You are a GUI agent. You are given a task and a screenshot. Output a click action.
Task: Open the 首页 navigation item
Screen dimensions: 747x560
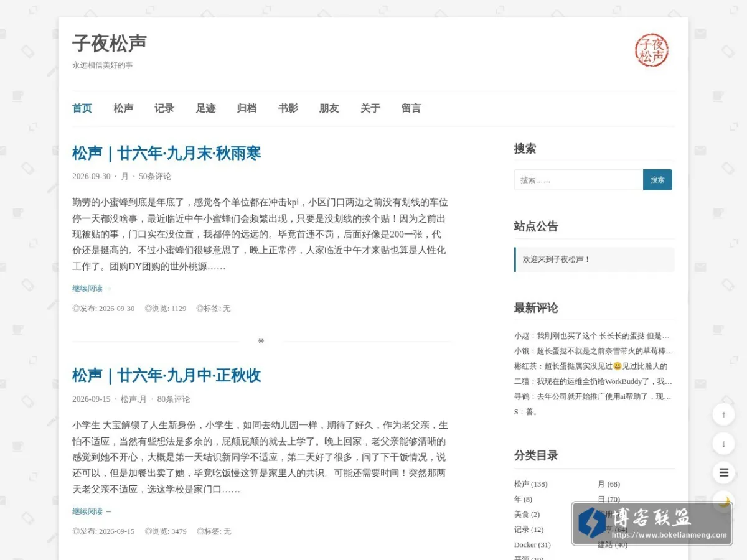click(82, 108)
